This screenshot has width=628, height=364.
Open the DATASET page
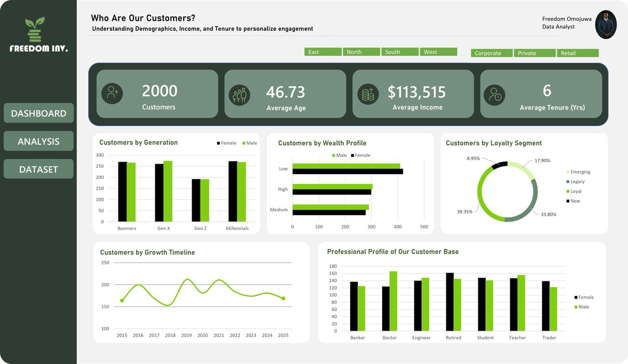pos(39,169)
